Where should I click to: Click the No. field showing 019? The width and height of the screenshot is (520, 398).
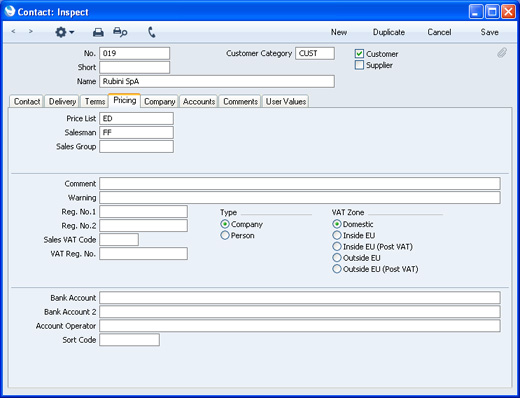click(x=135, y=53)
